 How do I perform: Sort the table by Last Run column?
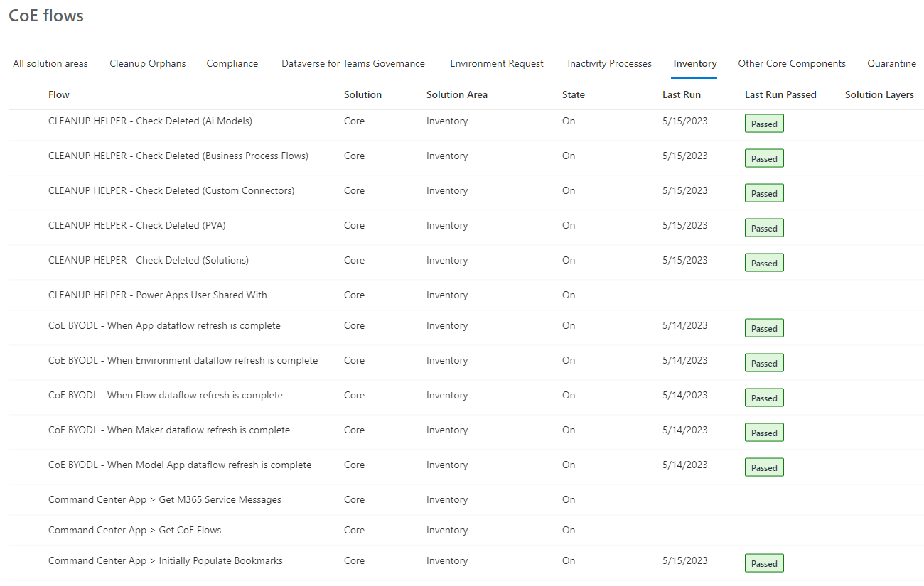pyautogui.click(x=681, y=94)
